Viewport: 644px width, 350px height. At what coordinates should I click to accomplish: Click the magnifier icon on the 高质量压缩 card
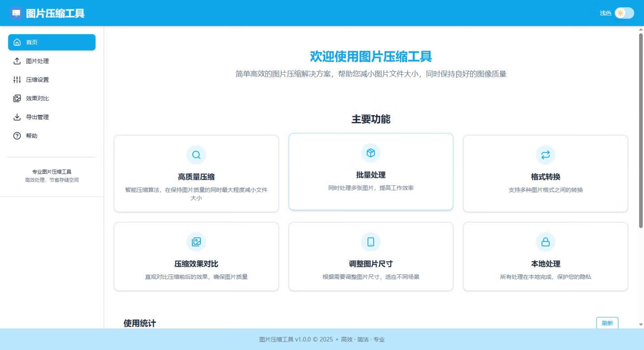click(x=196, y=154)
